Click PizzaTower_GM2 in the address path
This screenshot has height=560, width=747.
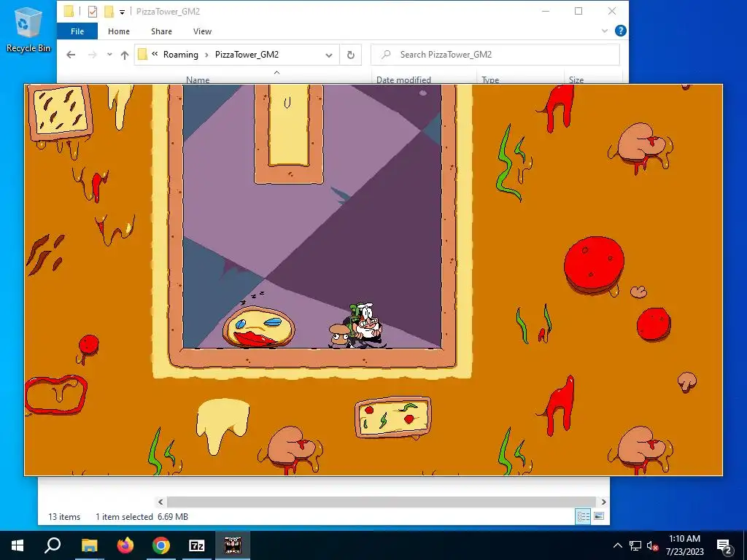coord(247,55)
